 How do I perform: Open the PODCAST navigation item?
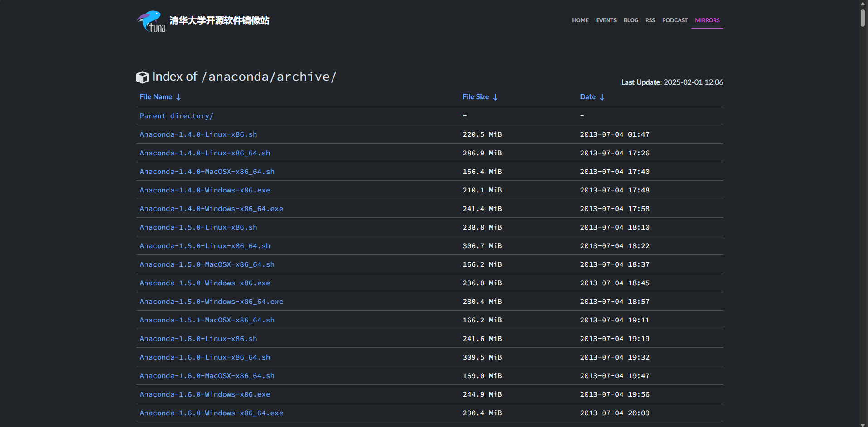pos(675,20)
